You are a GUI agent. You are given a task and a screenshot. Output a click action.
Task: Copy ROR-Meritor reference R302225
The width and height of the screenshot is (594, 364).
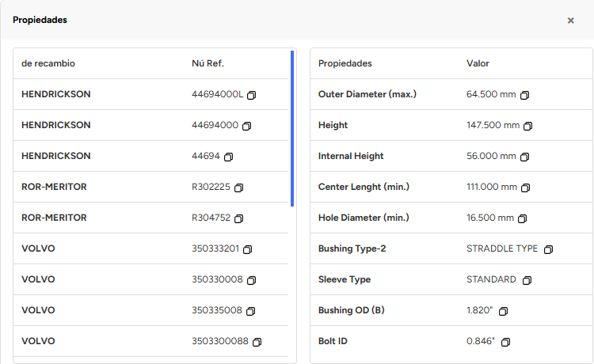238,188
